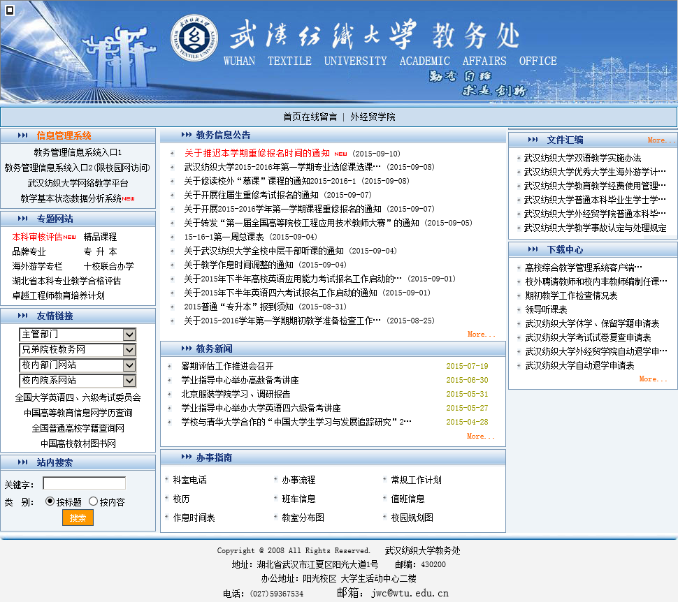The width and height of the screenshot is (678, 616).
Task: Open the 专升本 link
Action: pyautogui.click(x=101, y=251)
